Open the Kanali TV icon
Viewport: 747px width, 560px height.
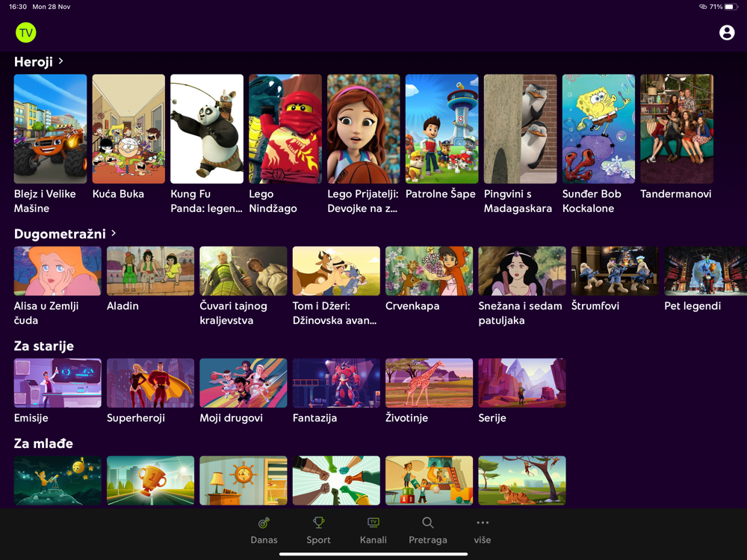click(373, 523)
